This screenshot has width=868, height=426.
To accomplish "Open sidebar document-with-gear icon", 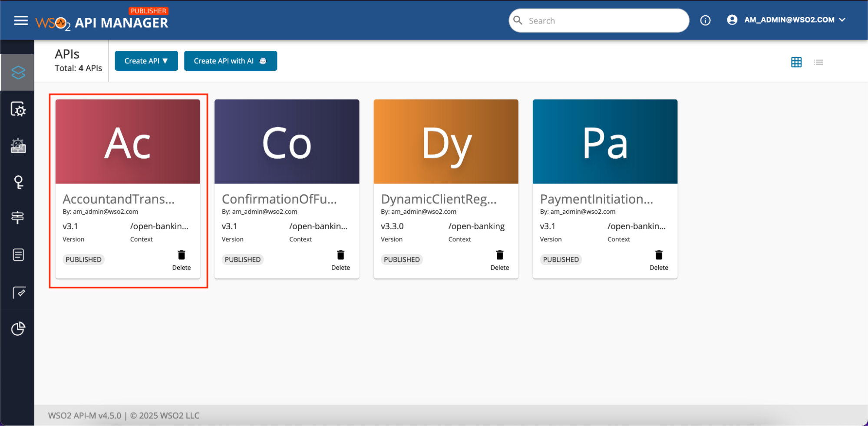I will click(x=18, y=109).
